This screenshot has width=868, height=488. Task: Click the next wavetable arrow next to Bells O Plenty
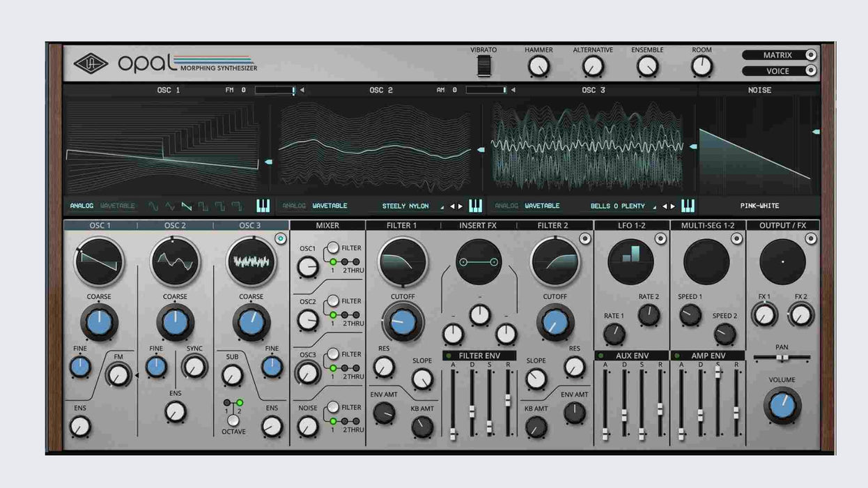tap(672, 206)
